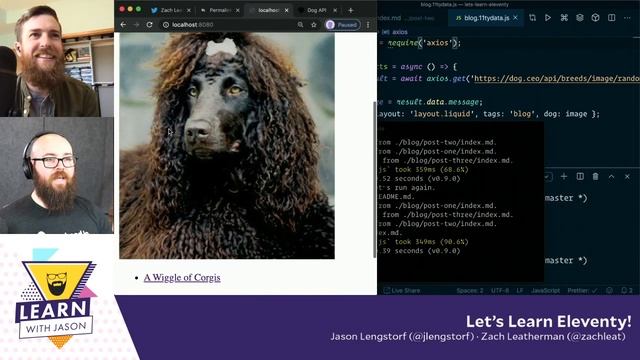Start Live Share from the status bar
640x360 pixels.
(402, 291)
